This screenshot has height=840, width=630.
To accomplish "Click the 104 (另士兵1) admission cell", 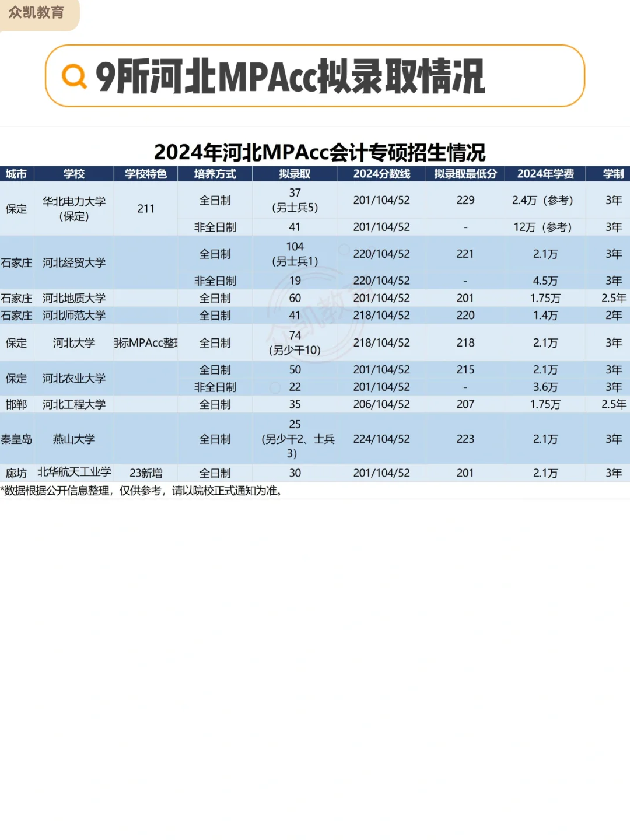I will pyautogui.click(x=295, y=254).
